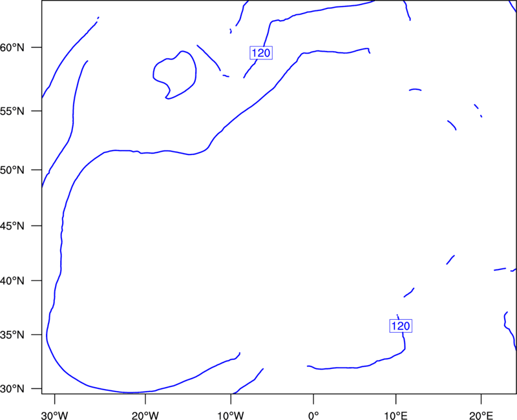This screenshot has width=517, height=420.
Task: Click the 45°N latitude axis label
Action: 12,226
